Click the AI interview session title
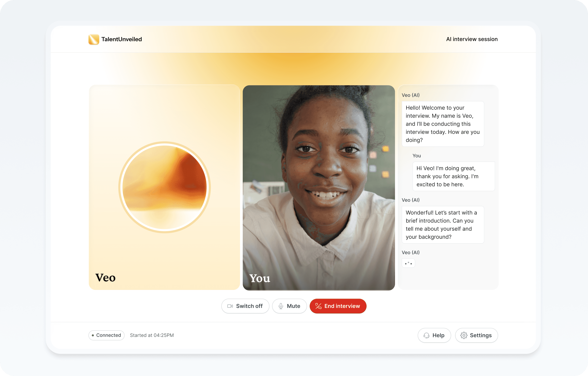Screen dimensions: 588x376 pos(472,39)
